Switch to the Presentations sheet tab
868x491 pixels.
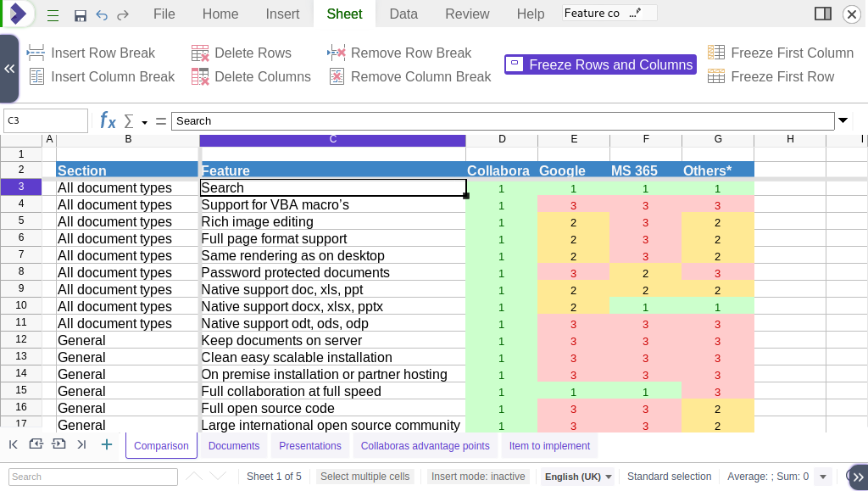(310, 446)
